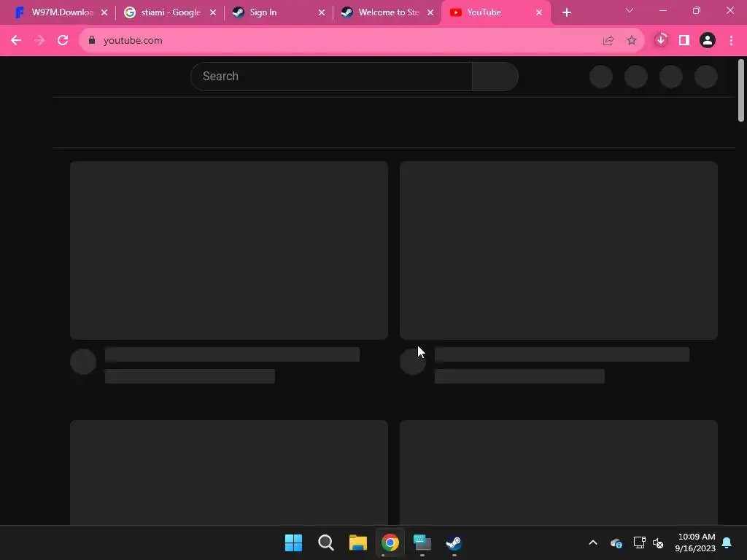Image resolution: width=747 pixels, height=560 pixels.
Task: Close the YouTube tab
Action: click(x=539, y=13)
